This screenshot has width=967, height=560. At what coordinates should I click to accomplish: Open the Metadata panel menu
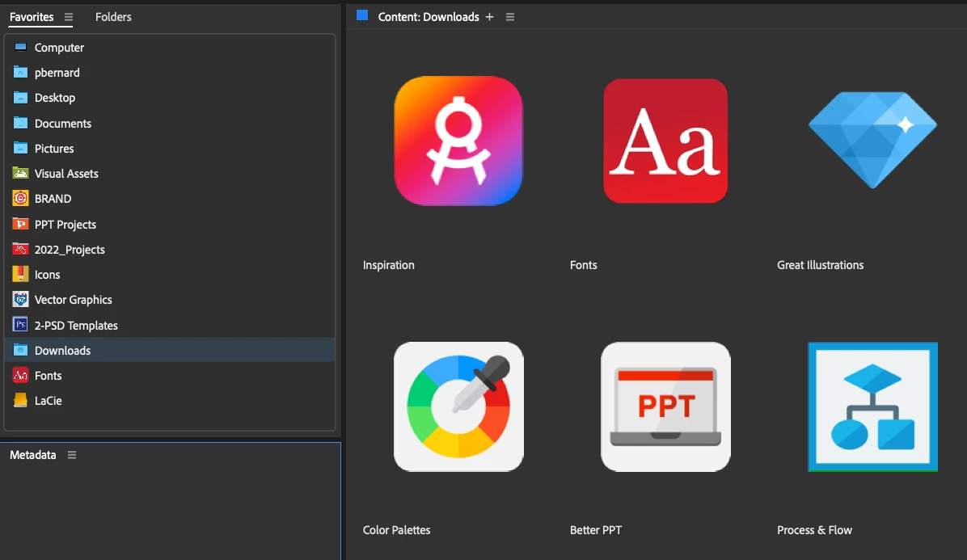click(71, 455)
